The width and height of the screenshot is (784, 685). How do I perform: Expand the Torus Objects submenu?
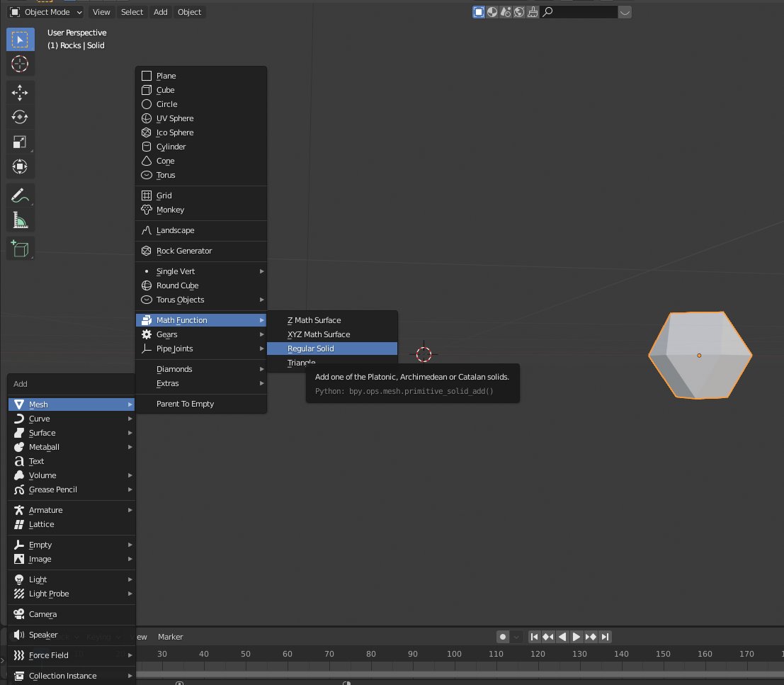pyautogui.click(x=201, y=300)
